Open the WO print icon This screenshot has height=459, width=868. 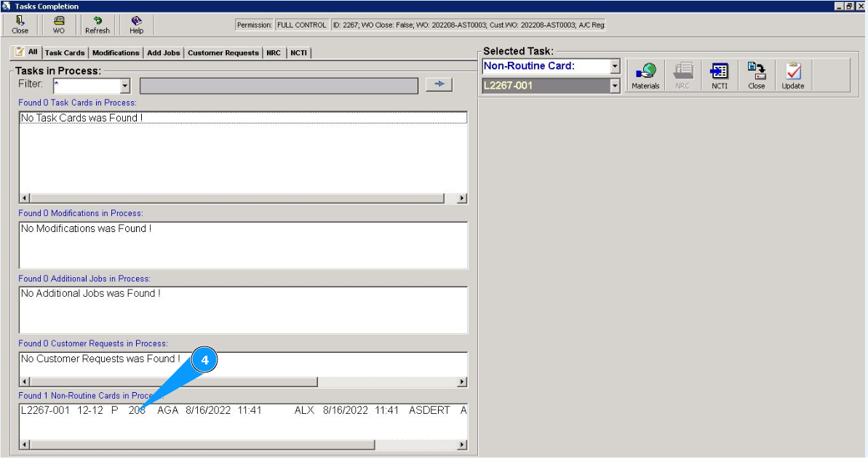59,25
